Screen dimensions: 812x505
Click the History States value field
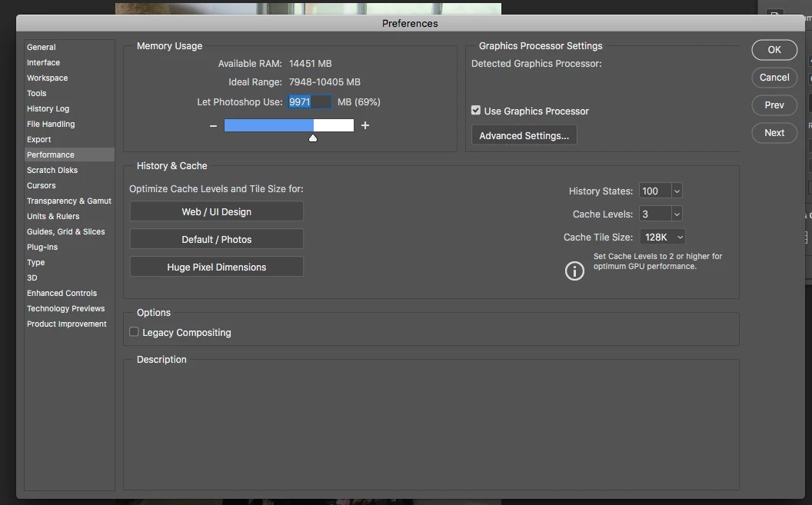coord(655,191)
